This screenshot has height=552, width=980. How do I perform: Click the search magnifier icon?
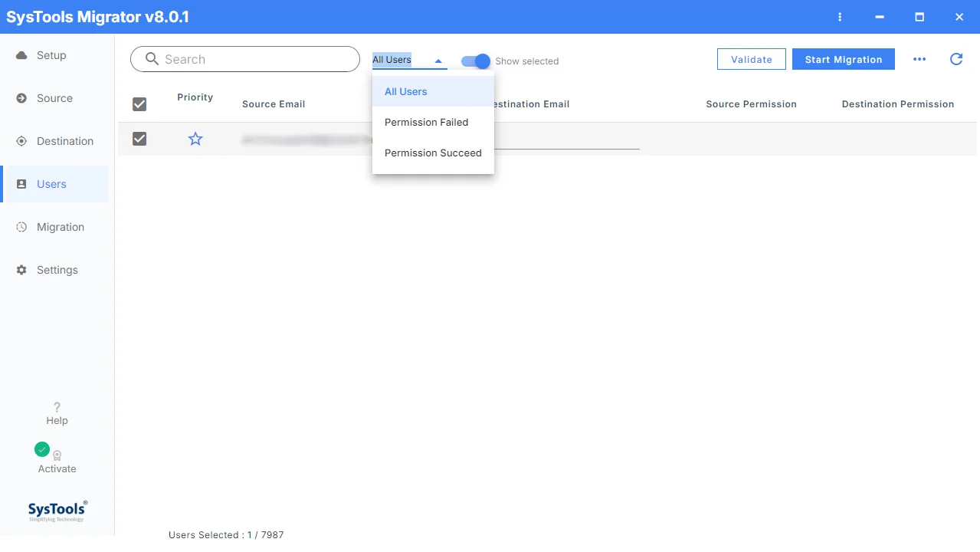[152, 59]
